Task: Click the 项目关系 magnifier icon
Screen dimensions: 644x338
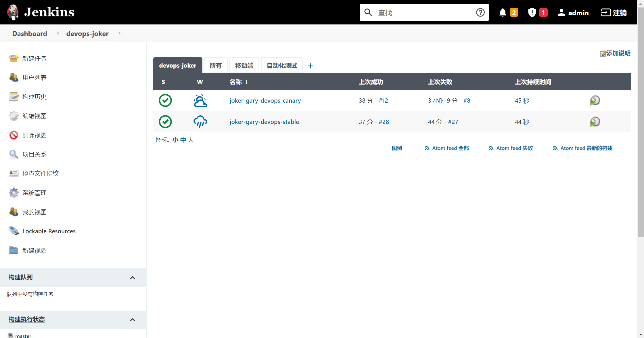Action: pos(14,154)
